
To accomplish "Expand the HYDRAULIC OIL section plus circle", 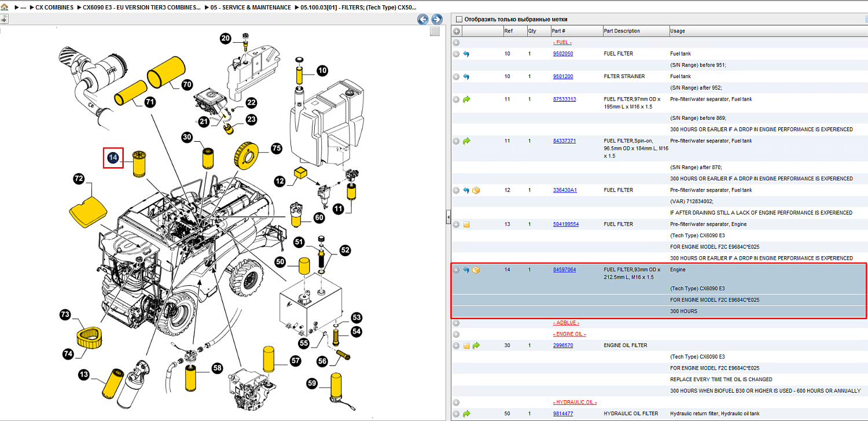I will pyautogui.click(x=456, y=402).
